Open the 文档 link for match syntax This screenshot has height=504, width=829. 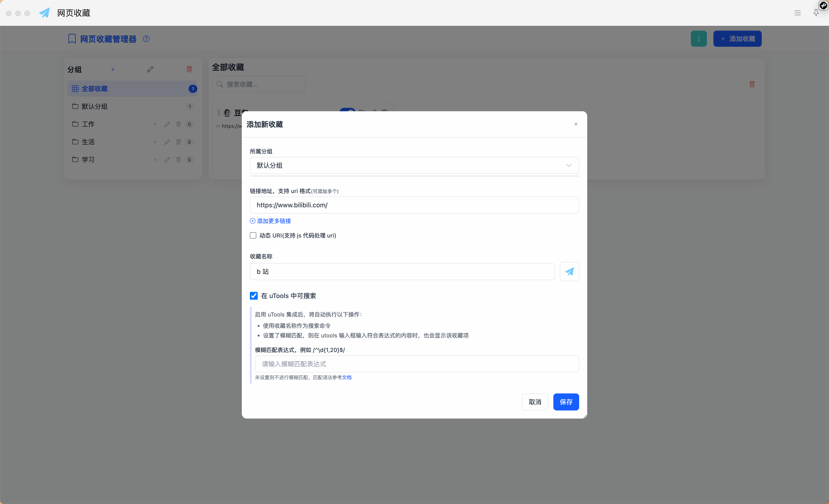(347, 377)
